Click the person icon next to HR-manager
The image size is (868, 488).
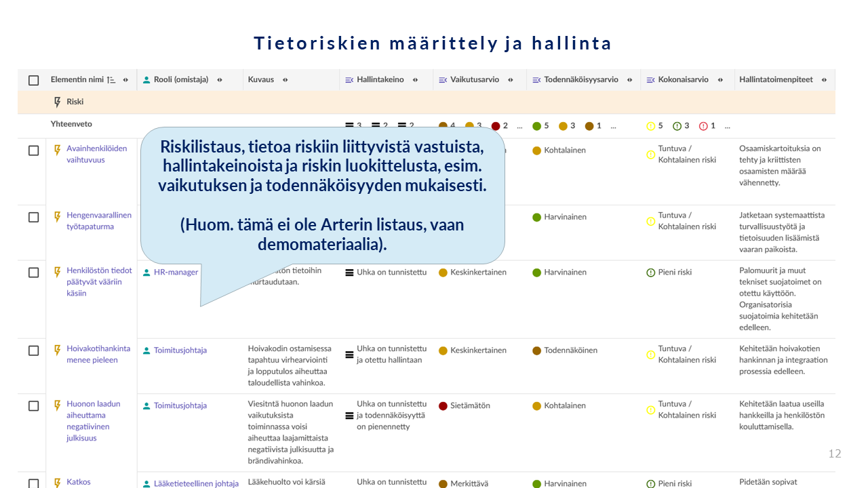[146, 272]
